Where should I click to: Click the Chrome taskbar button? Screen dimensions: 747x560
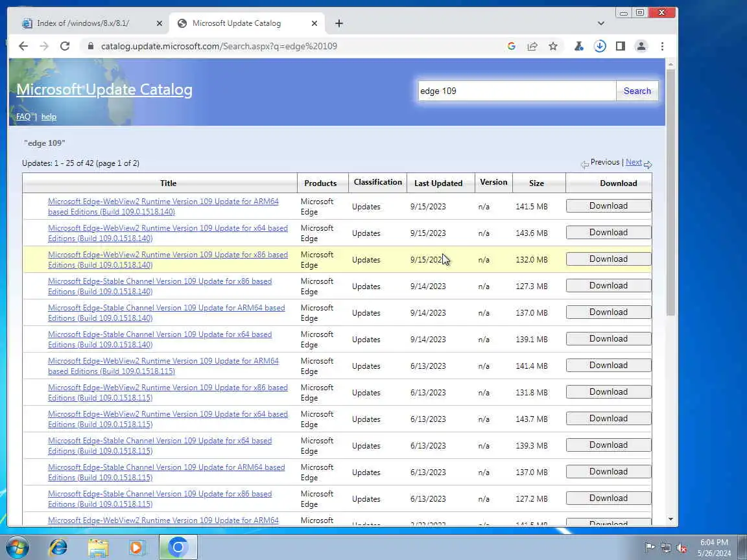[x=178, y=548]
